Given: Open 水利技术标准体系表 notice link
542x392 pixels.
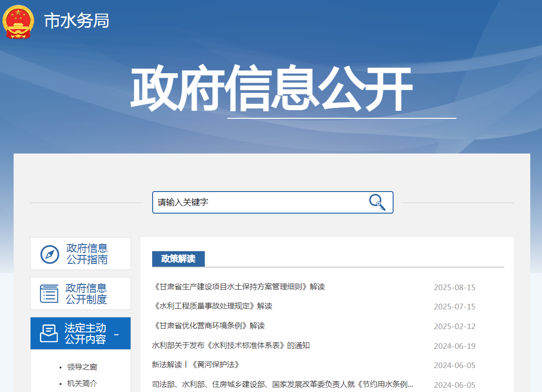Looking at the screenshot, I should tap(231, 346).
